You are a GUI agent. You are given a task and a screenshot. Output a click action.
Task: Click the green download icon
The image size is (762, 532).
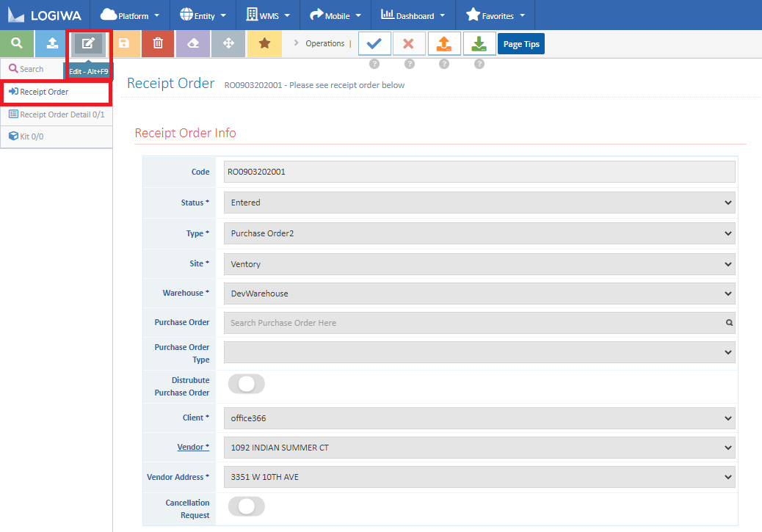(479, 43)
